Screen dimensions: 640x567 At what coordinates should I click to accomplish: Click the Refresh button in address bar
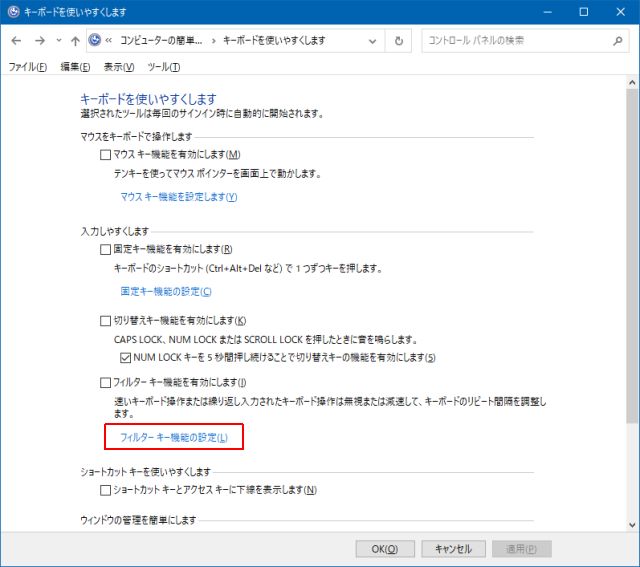coord(399,41)
